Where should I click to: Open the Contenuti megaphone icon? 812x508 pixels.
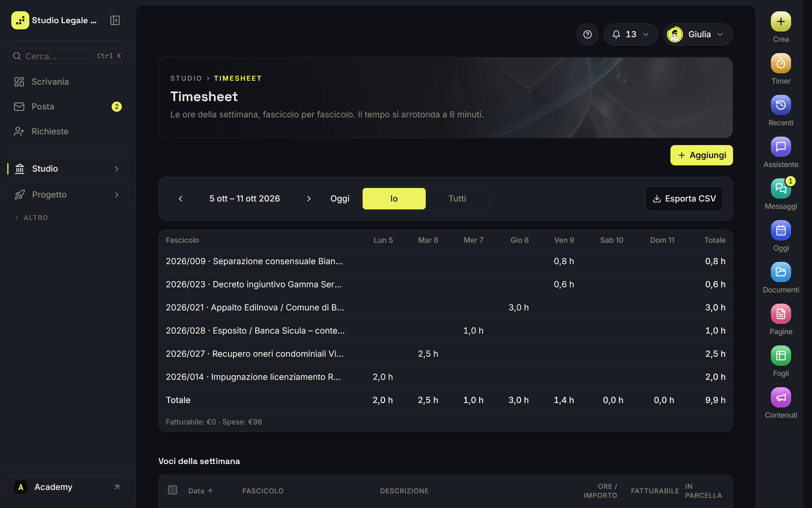coord(781,398)
